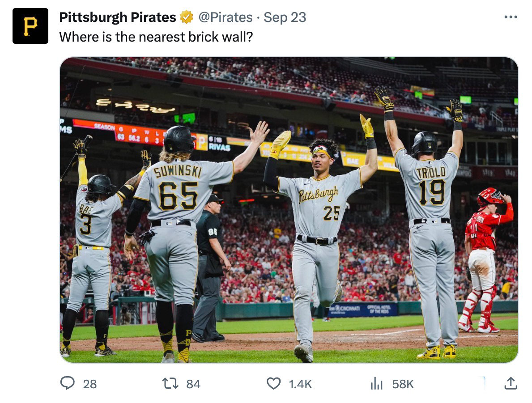Click the share upload icon

point(511,383)
